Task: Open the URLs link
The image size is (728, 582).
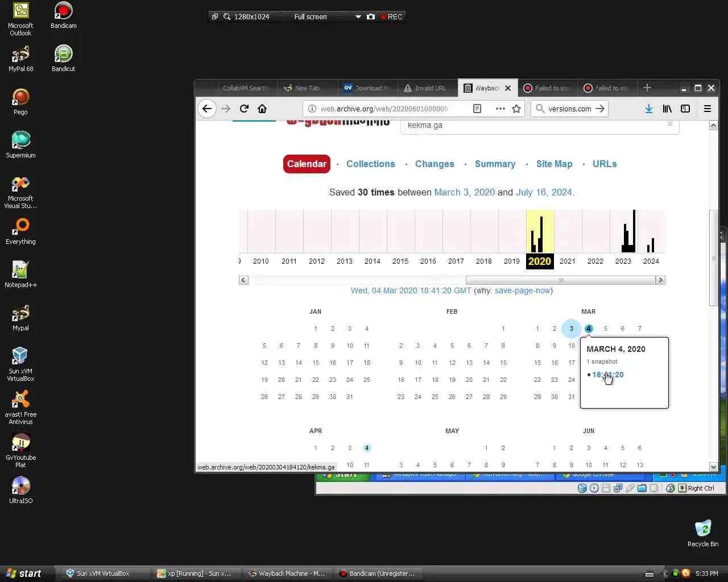Action: (x=605, y=164)
